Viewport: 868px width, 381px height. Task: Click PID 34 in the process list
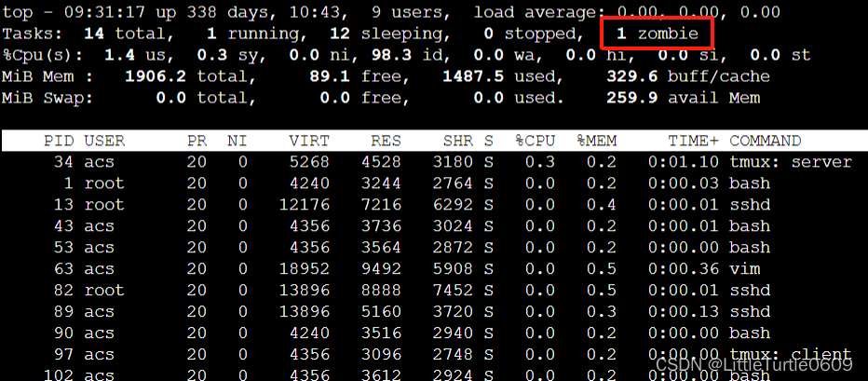63,162
